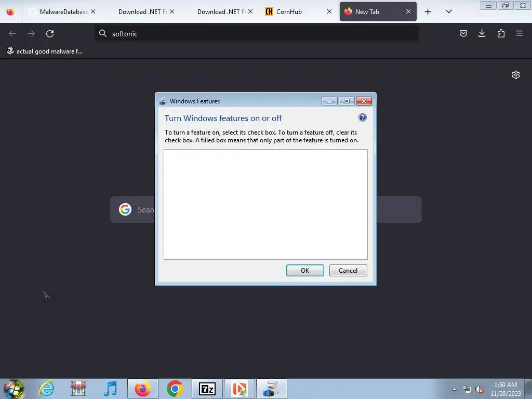Screen dimensions: 532x399
Task: Close the Windows Features dialog
Action: [364, 101]
